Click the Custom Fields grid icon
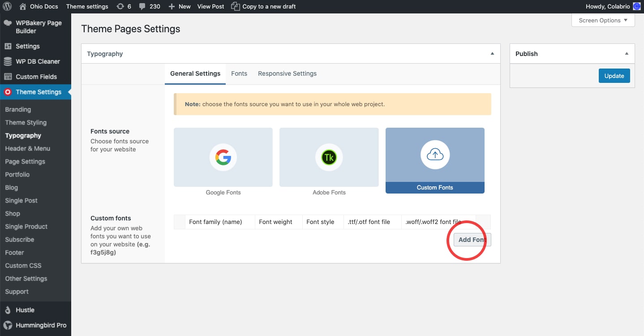This screenshot has height=336, width=644. pos(8,77)
